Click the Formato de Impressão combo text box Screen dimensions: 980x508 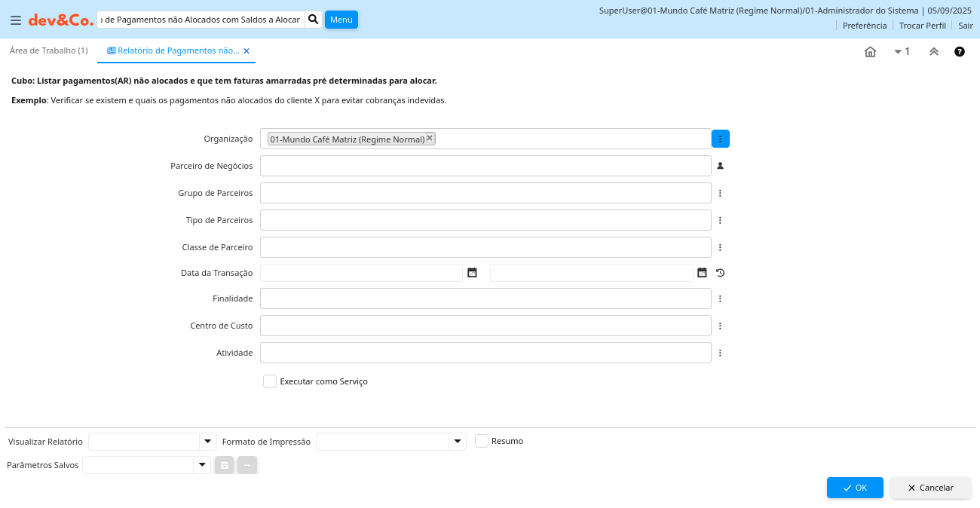[382, 442]
